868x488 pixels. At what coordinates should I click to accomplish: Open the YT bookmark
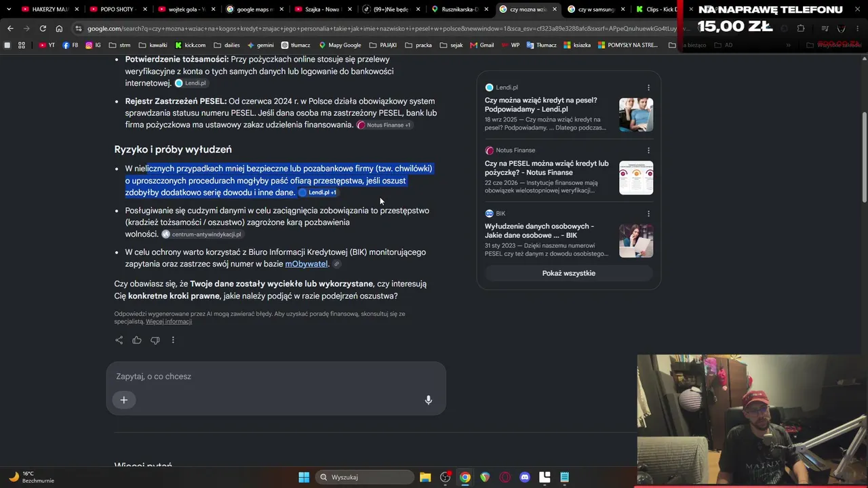point(47,45)
